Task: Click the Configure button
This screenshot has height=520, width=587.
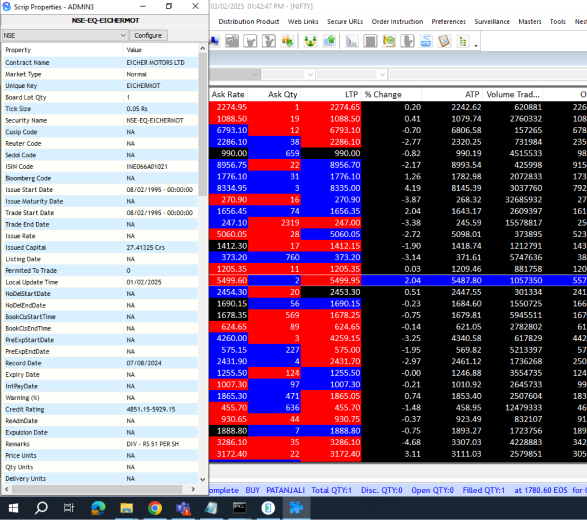Action: 148,35
